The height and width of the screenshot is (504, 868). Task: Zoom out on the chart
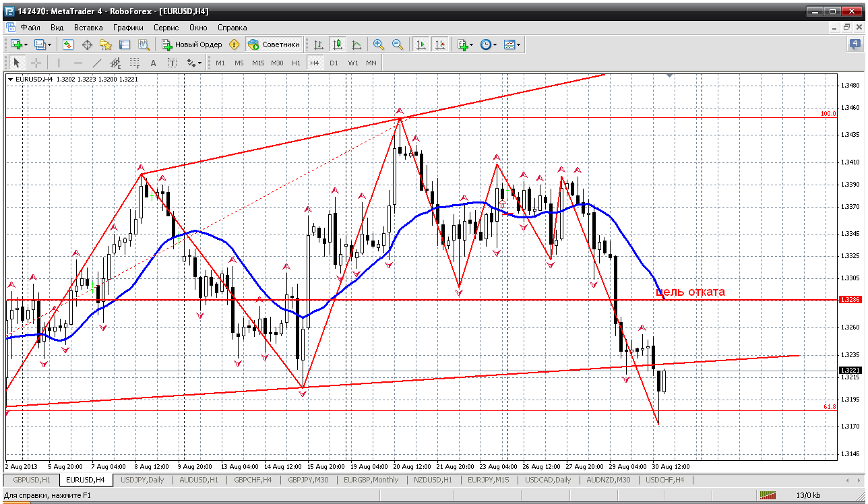click(398, 44)
